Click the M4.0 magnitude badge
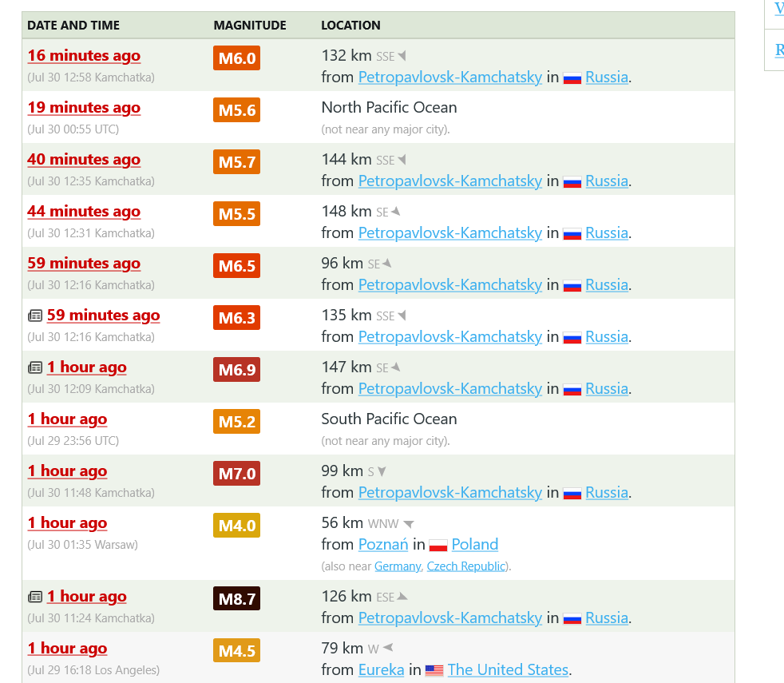 tap(236, 526)
